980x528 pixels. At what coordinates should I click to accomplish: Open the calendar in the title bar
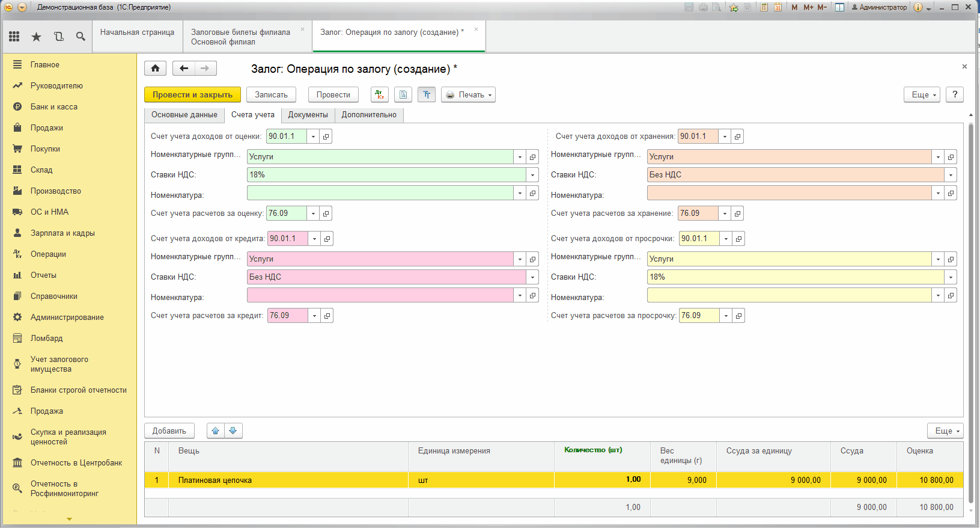coord(778,7)
